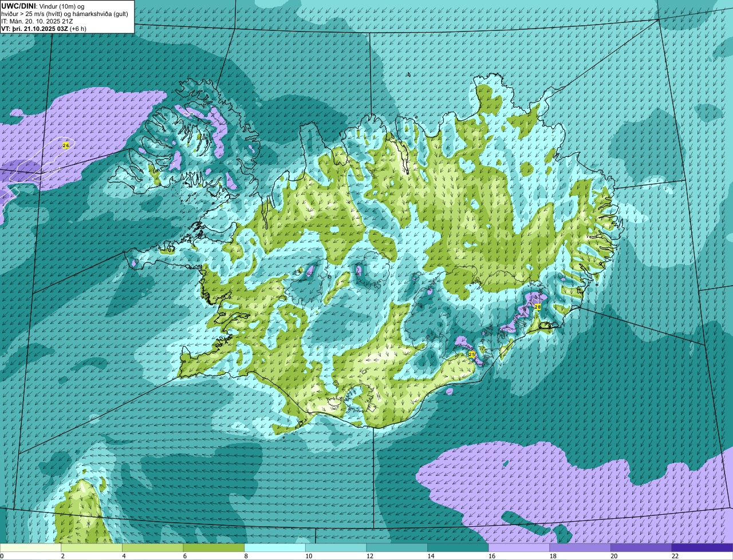Choose the 10–12 m/s light teal legend swatch
This screenshot has height=560, width=733.
click(x=336, y=548)
